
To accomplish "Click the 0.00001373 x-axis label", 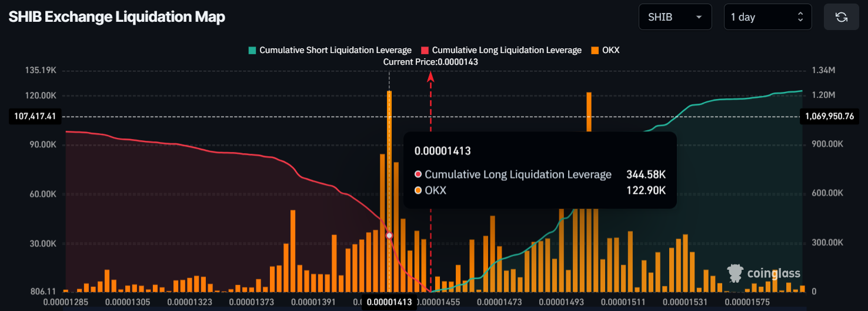I will [251, 302].
